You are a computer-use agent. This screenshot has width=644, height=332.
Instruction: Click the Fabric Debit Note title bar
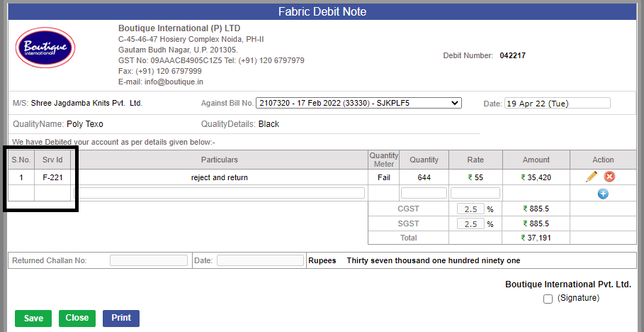pos(322,11)
